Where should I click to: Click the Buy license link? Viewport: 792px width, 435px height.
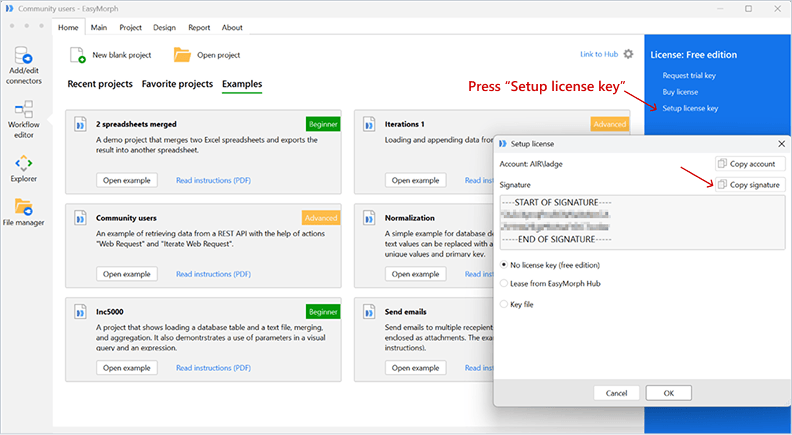680,92
